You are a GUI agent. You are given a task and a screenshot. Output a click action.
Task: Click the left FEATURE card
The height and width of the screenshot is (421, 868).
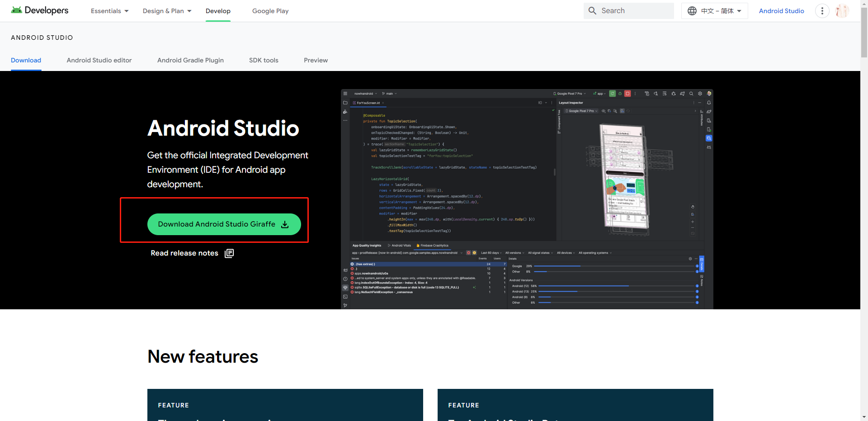click(x=285, y=405)
